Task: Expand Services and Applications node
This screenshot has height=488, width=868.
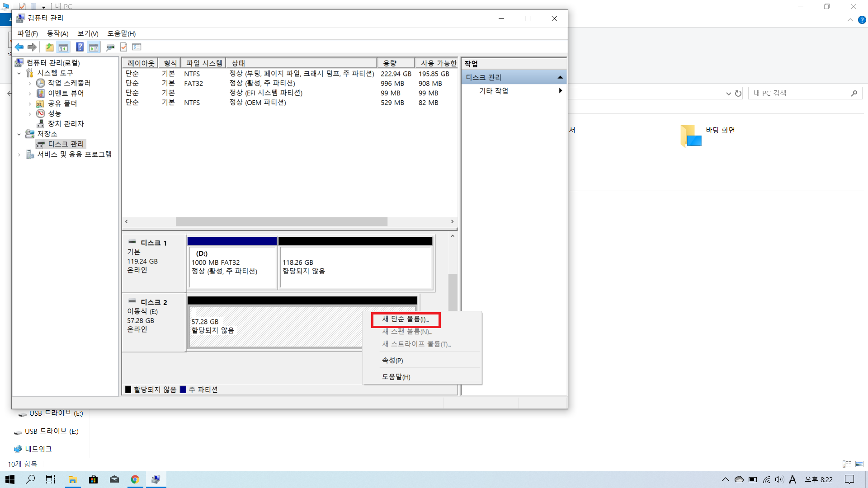Action: [x=19, y=155]
